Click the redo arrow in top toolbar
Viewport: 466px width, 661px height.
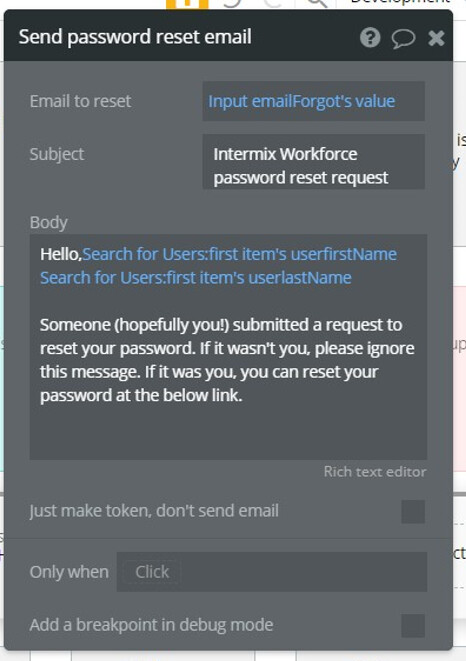point(273,3)
